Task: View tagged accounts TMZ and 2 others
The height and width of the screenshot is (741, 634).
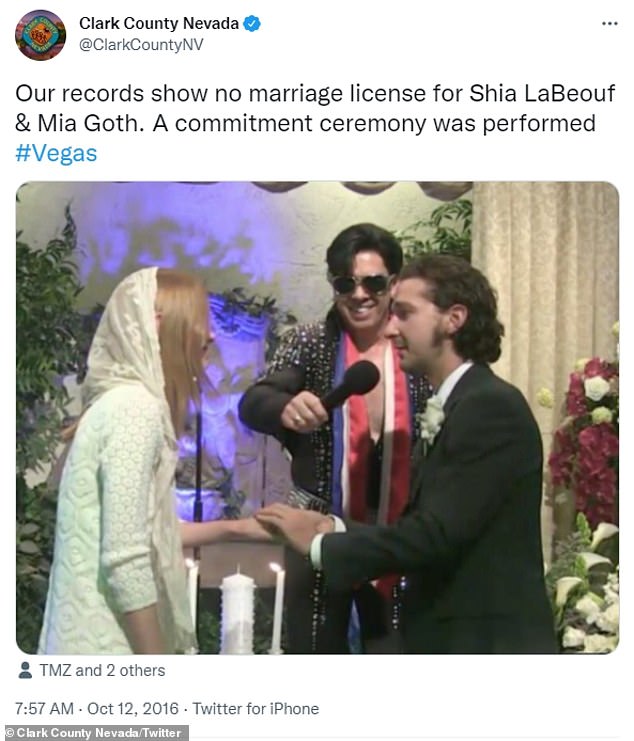Action: pyautogui.click(x=102, y=670)
